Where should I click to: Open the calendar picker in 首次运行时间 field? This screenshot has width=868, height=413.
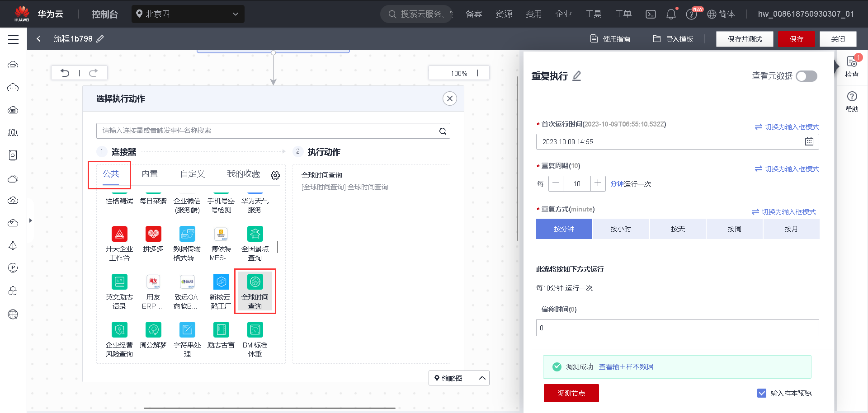[809, 141]
